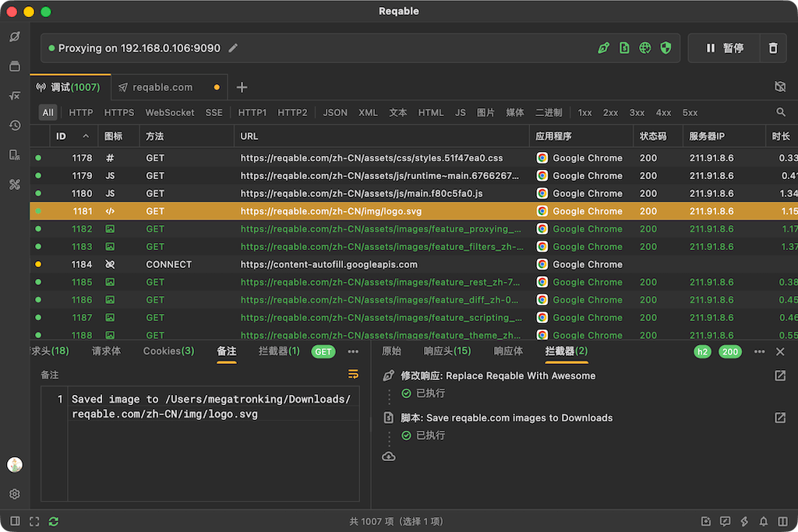The height and width of the screenshot is (532, 798).
Task: Select the JSON filter
Action: tap(335, 112)
